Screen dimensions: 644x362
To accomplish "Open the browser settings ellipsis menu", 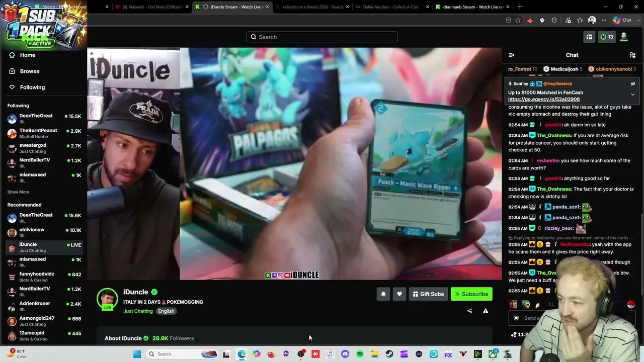I will pos(604,20).
